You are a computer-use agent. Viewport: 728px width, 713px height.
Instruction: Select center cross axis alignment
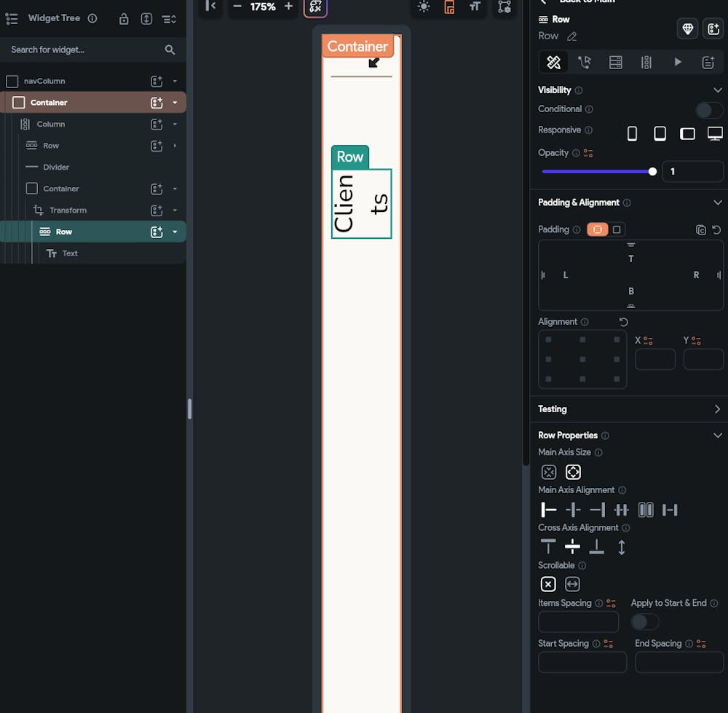(573, 547)
